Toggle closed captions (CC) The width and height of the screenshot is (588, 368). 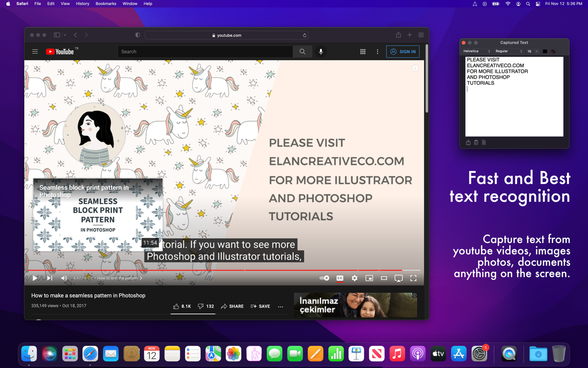(x=340, y=278)
